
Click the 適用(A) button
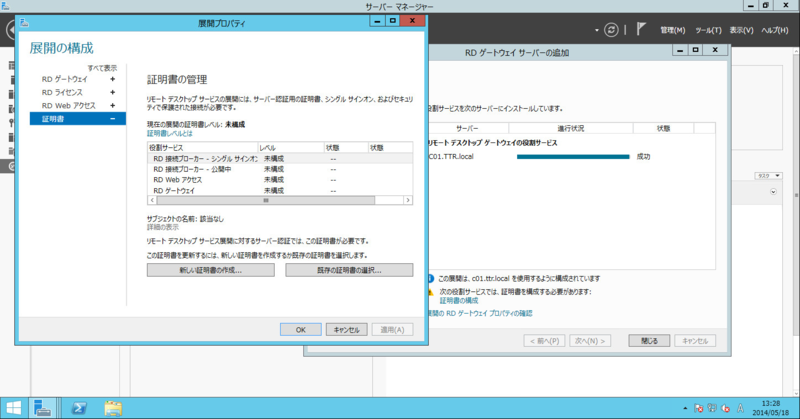pyautogui.click(x=392, y=330)
